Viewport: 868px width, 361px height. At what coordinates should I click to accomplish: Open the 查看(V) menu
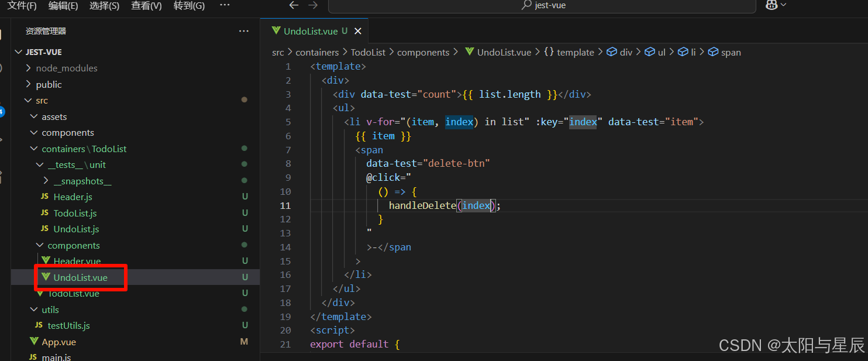[x=146, y=5]
